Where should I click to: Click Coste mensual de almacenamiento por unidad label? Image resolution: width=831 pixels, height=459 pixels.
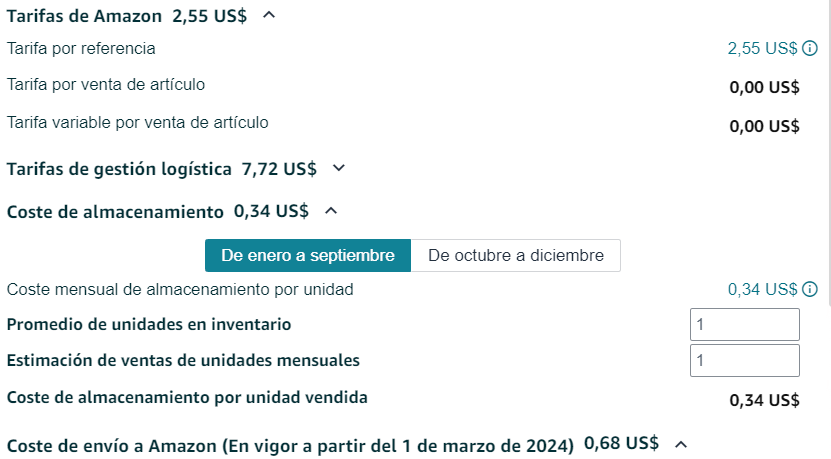tap(180, 289)
